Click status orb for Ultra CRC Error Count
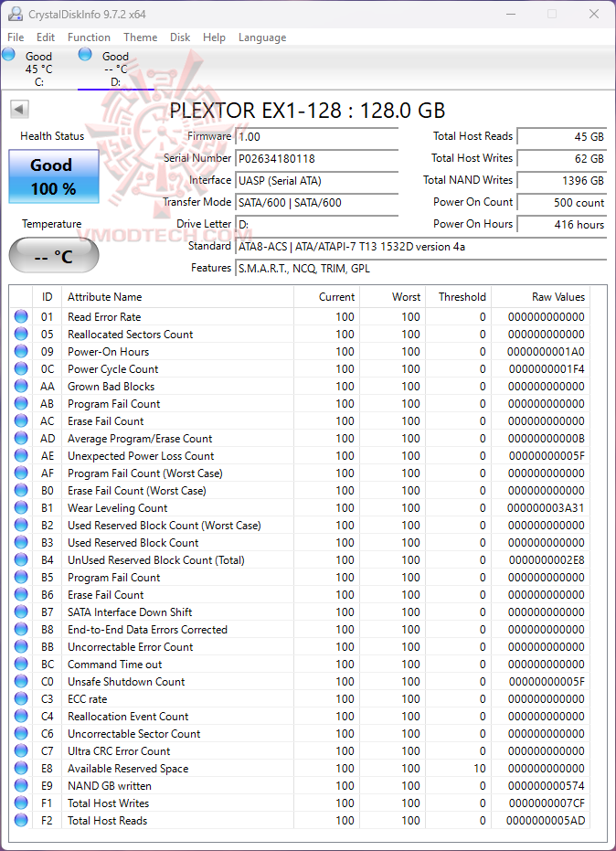The height and width of the screenshot is (851, 616). [21, 750]
